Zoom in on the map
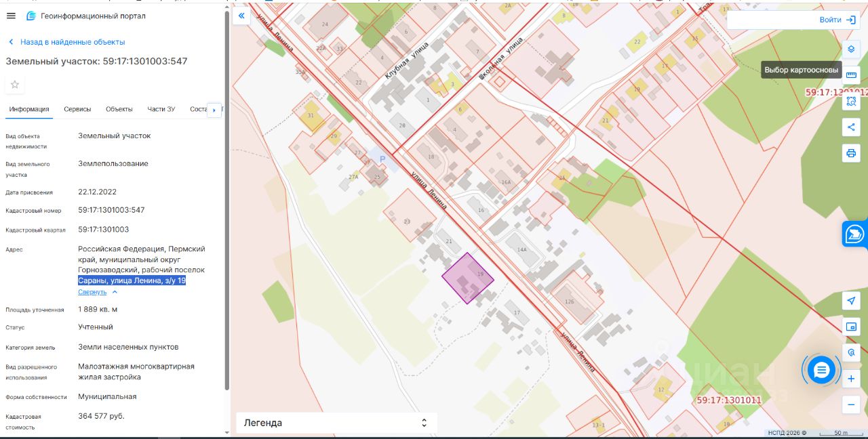The image size is (868, 439). tap(851, 379)
